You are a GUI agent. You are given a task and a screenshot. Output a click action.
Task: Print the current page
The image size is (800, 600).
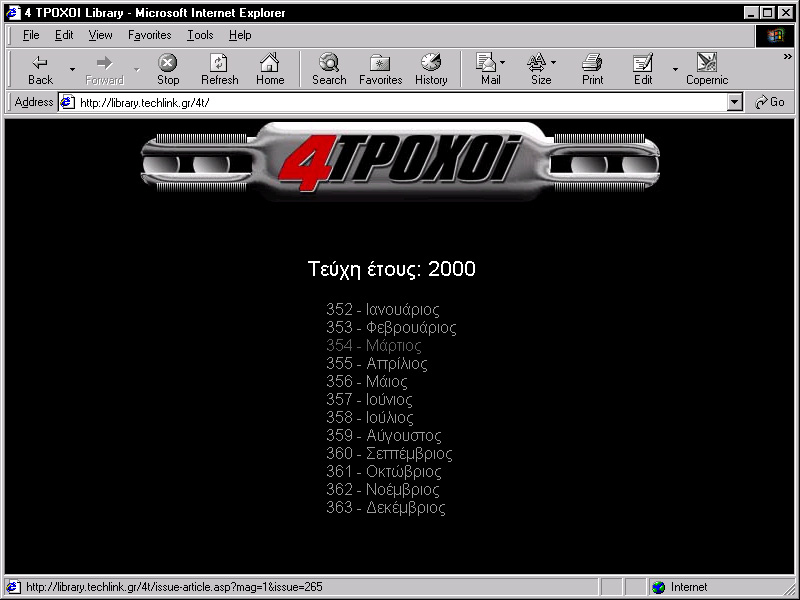click(x=592, y=69)
